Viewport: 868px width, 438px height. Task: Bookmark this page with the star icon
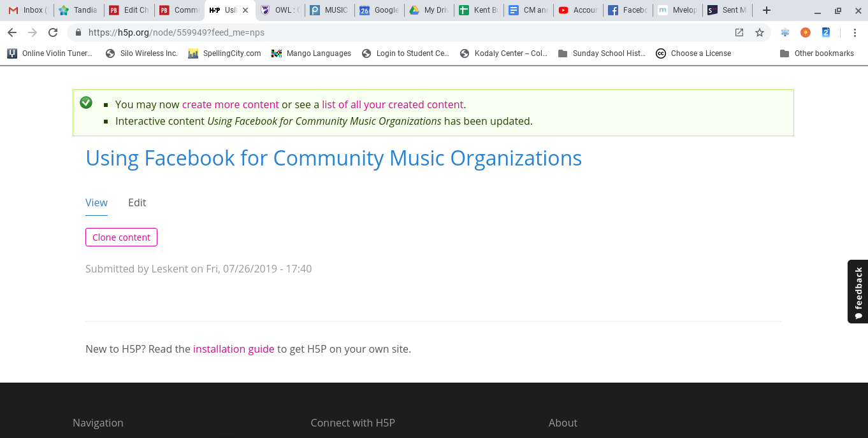pyautogui.click(x=759, y=32)
